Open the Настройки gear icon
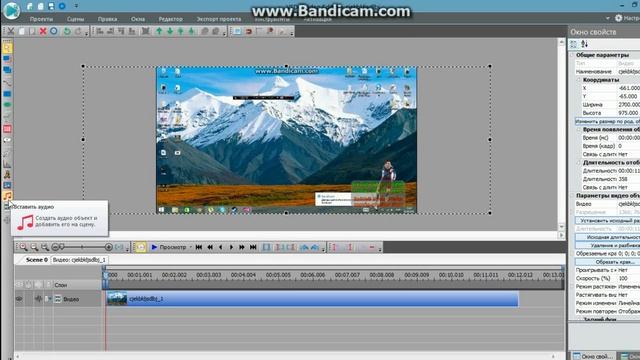This screenshot has height=360, width=640. (x=619, y=18)
